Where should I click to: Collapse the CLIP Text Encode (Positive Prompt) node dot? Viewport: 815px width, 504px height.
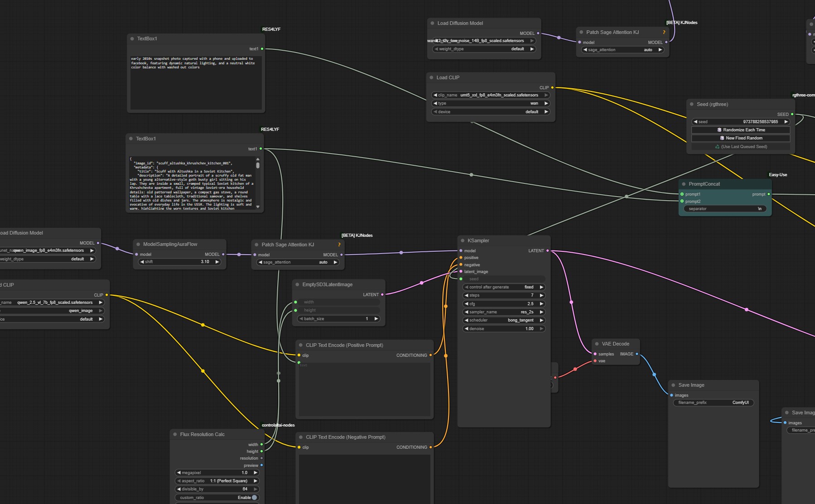301,345
